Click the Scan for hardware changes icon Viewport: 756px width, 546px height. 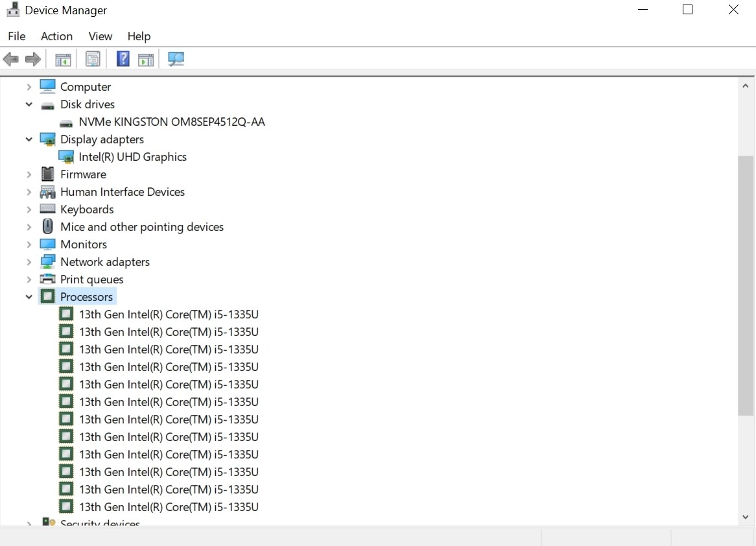pyautogui.click(x=176, y=58)
